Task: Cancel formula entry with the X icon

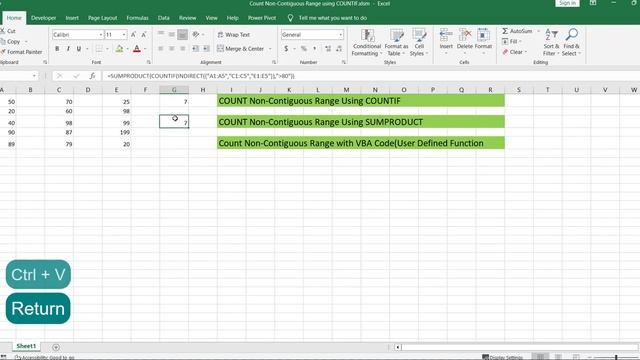Action: click(60, 76)
